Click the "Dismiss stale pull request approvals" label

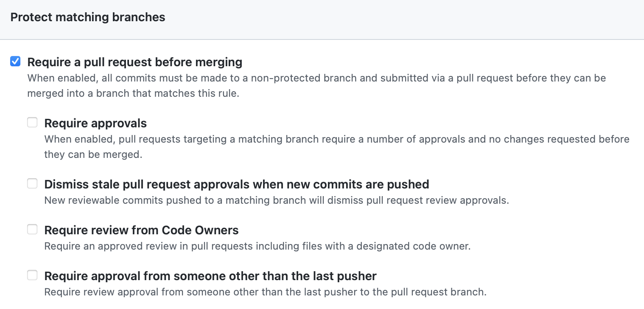[236, 184]
